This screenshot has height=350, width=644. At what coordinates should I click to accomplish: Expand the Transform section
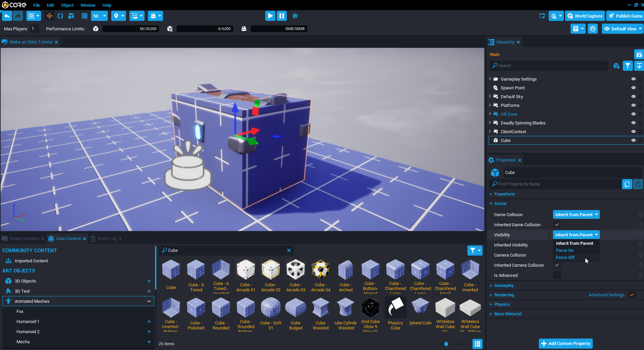tap(504, 194)
